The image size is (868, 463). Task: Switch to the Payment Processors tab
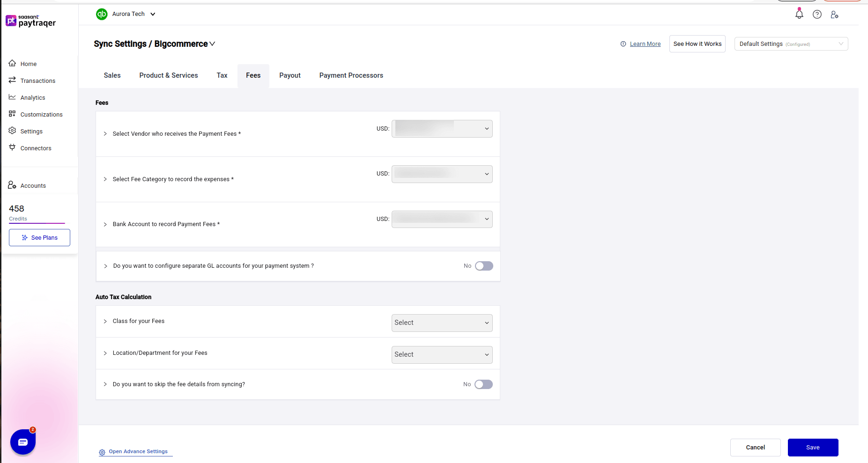[x=351, y=75]
